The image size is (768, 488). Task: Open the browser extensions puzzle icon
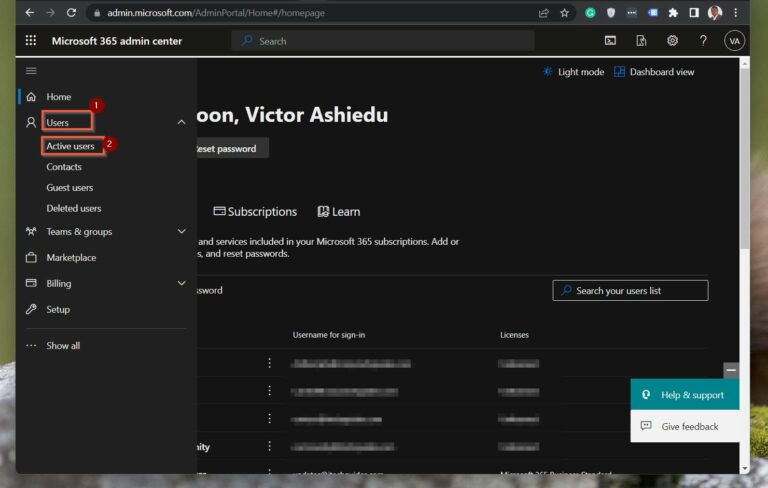coord(673,13)
